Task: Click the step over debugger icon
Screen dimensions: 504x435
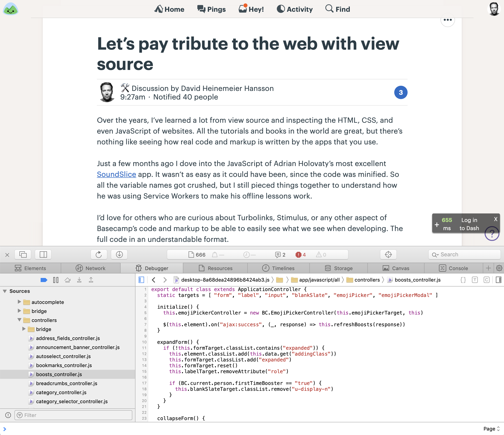Action: pos(67,280)
